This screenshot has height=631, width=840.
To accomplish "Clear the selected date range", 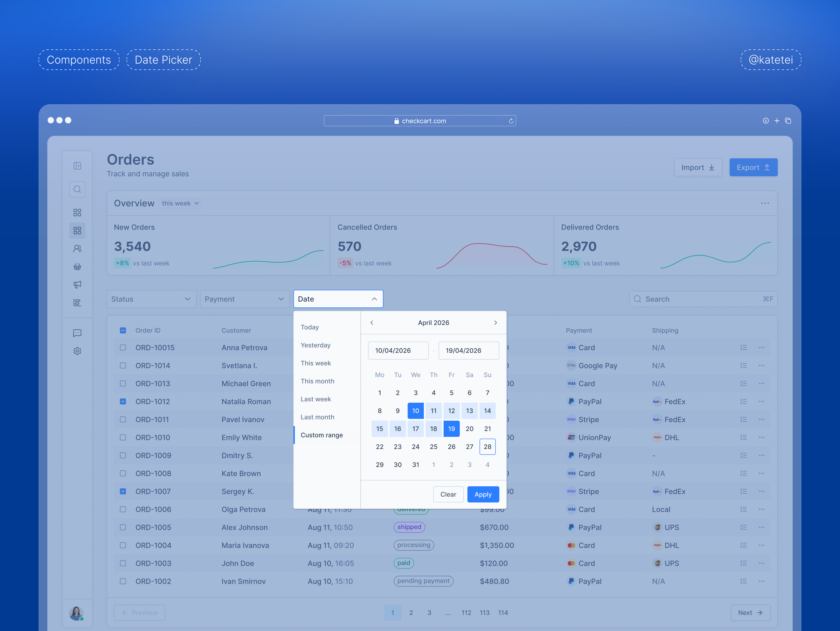I will [x=448, y=494].
